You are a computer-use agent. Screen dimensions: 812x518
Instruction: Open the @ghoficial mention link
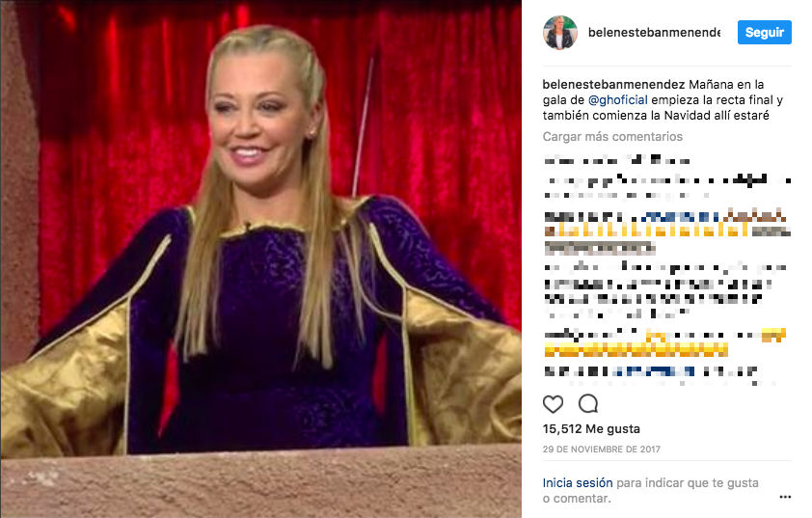pos(618,100)
